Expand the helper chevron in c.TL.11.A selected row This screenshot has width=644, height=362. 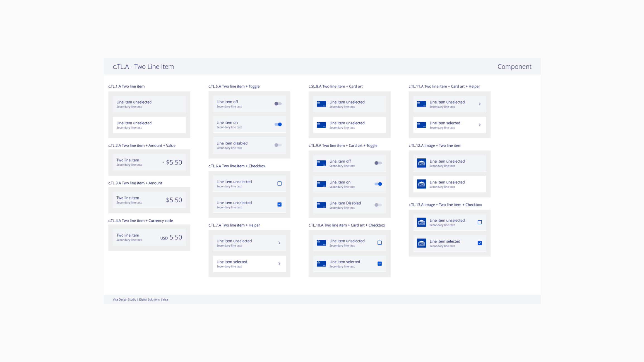pyautogui.click(x=480, y=125)
